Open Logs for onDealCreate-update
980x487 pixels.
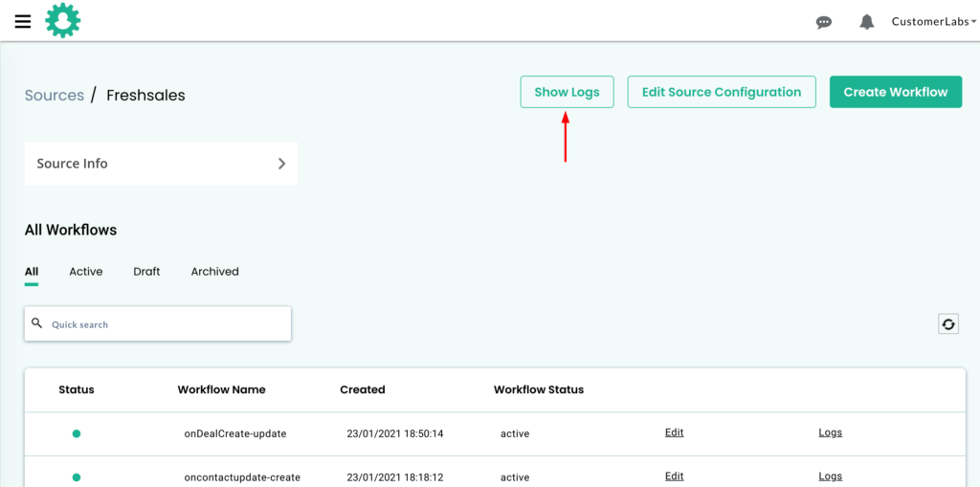[x=831, y=432]
